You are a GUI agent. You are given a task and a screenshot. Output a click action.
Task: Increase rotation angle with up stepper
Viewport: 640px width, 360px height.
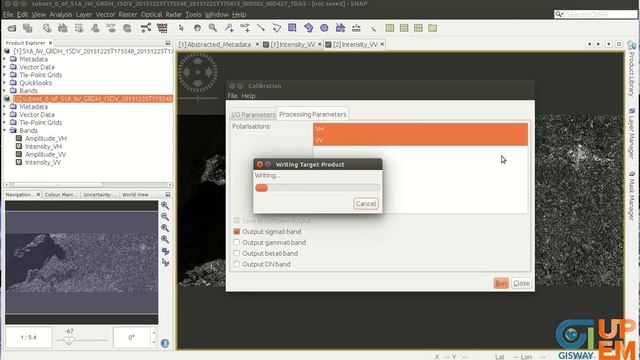(153, 333)
